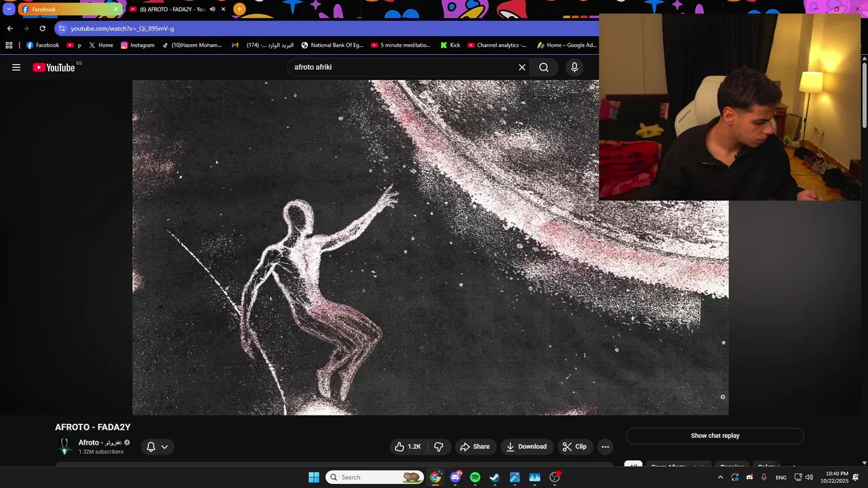Open the 10:40 PM clock and date
Image resolution: width=868 pixels, height=488 pixels.
(836, 477)
